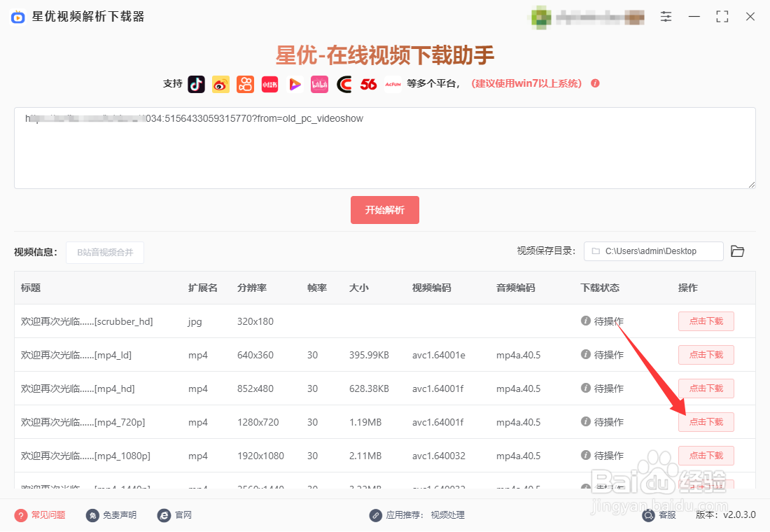Screen dimensions: 770x532
Task: Click the AcFun platform icon
Action: [393, 85]
